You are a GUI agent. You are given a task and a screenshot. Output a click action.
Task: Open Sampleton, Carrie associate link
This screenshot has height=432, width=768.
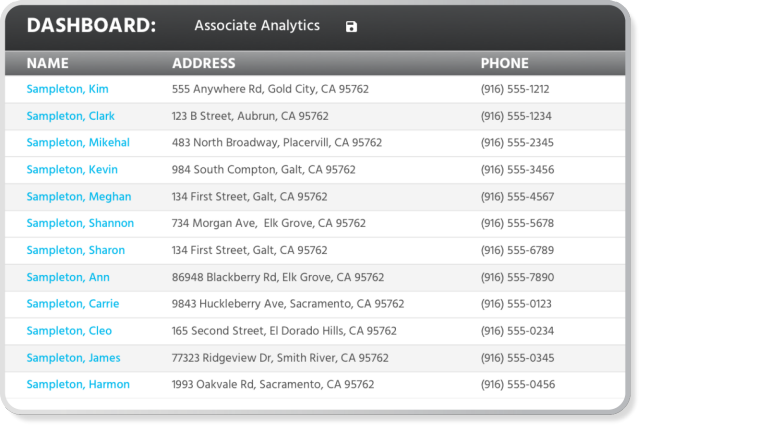click(x=73, y=304)
